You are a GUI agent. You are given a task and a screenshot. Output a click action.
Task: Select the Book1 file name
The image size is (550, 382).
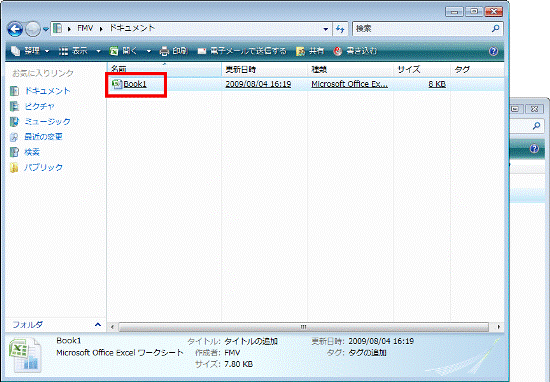coord(135,84)
